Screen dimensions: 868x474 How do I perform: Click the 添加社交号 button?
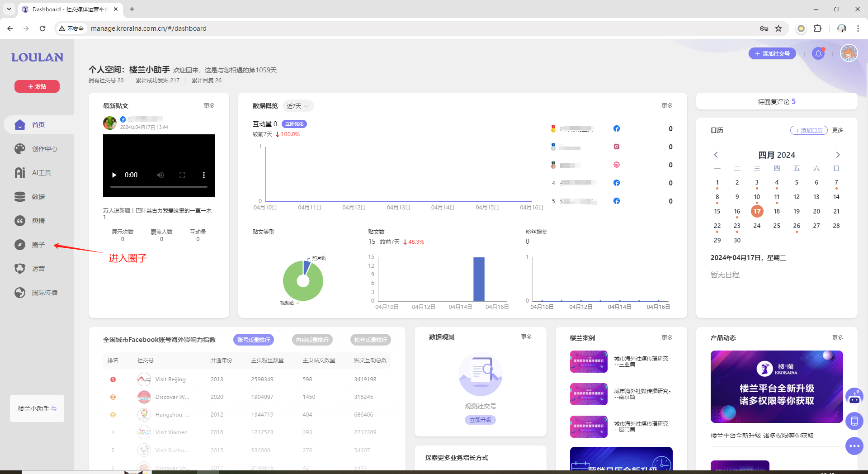pyautogui.click(x=772, y=54)
